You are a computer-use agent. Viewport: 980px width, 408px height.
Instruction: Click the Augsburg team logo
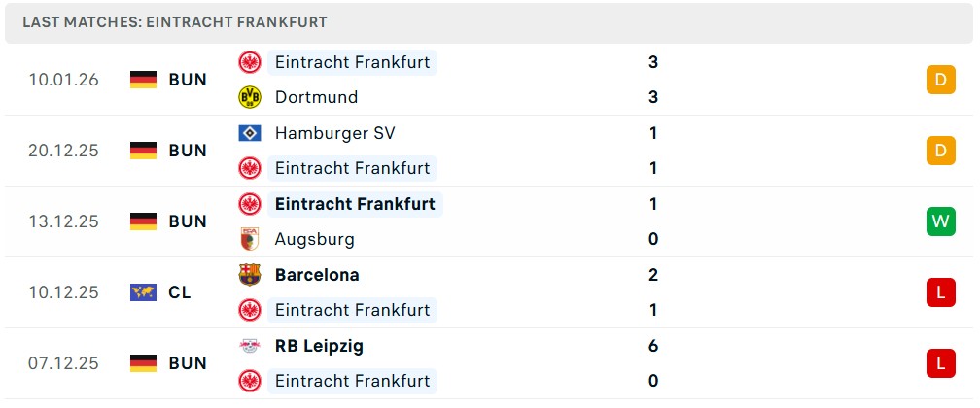coord(250,239)
